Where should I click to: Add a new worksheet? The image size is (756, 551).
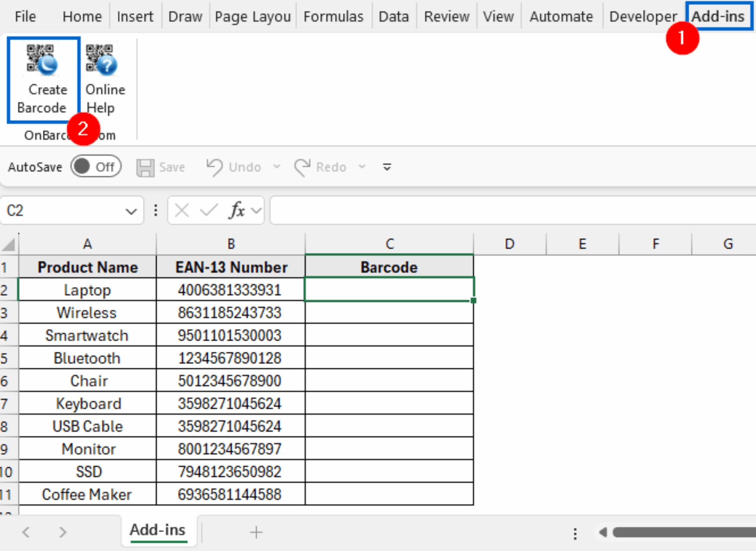256,532
